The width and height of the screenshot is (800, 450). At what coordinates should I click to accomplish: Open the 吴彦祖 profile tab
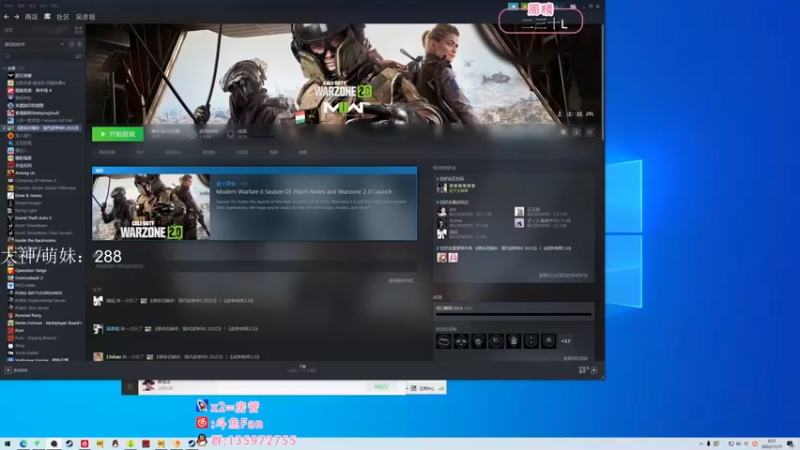pyautogui.click(x=85, y=17)
